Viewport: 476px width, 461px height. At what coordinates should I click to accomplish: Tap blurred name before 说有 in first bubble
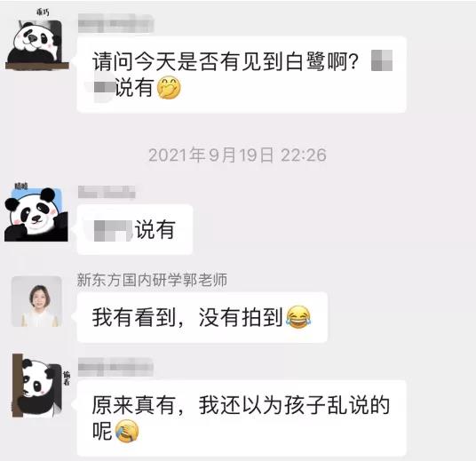coord(104,87)
